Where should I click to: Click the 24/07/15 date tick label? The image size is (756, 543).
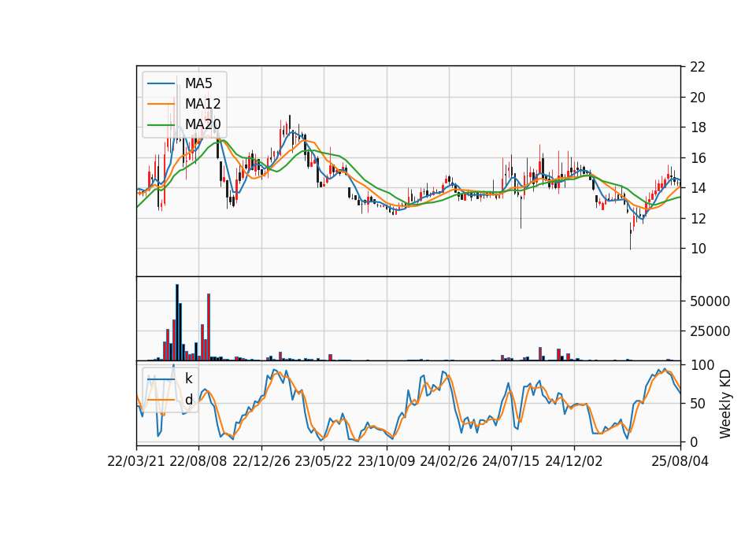click(510, 461)
